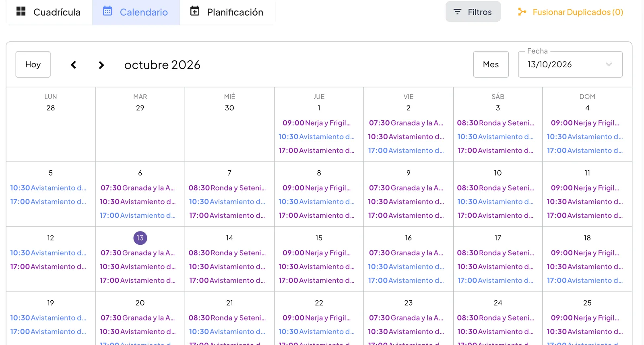Select highlighted day 13 circle
644x345 pixels.
(140, 238)
